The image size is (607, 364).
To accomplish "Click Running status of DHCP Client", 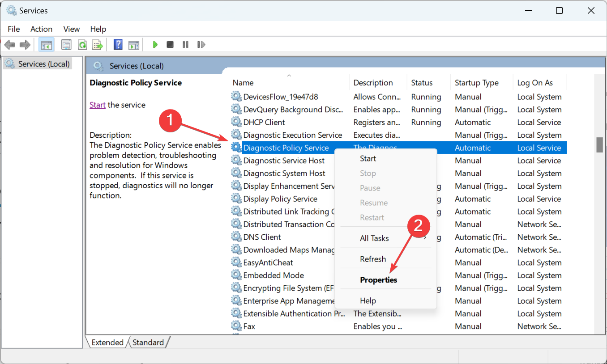I will [426, 122].
